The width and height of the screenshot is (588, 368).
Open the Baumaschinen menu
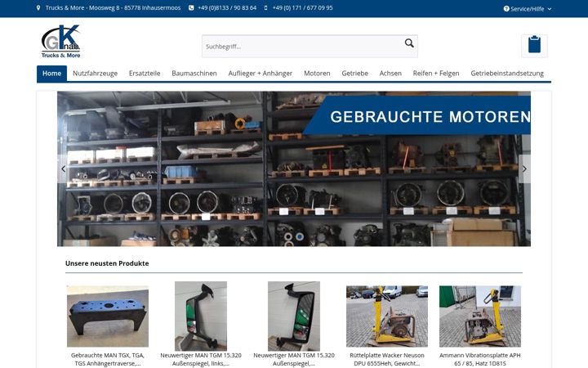pos(194,74)
